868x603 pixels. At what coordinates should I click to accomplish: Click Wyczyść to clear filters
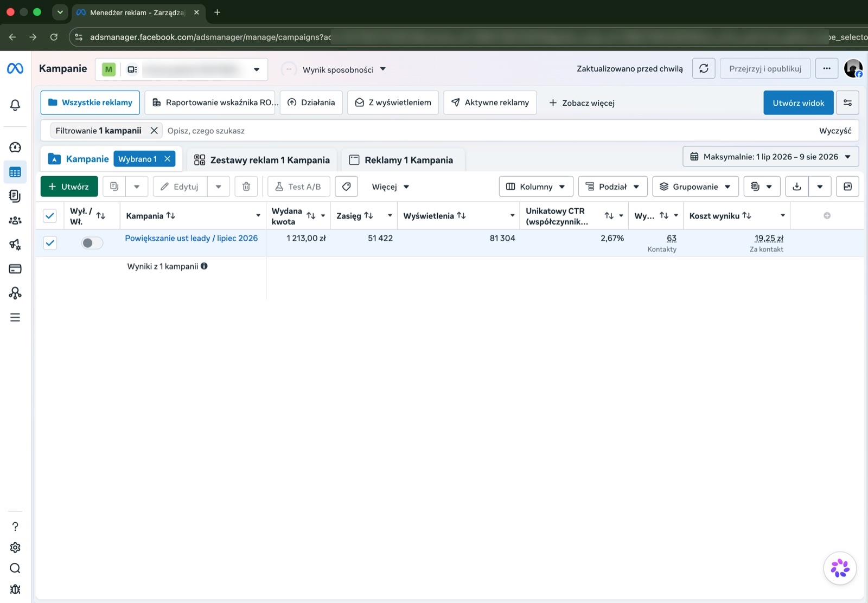coord(835,131)
